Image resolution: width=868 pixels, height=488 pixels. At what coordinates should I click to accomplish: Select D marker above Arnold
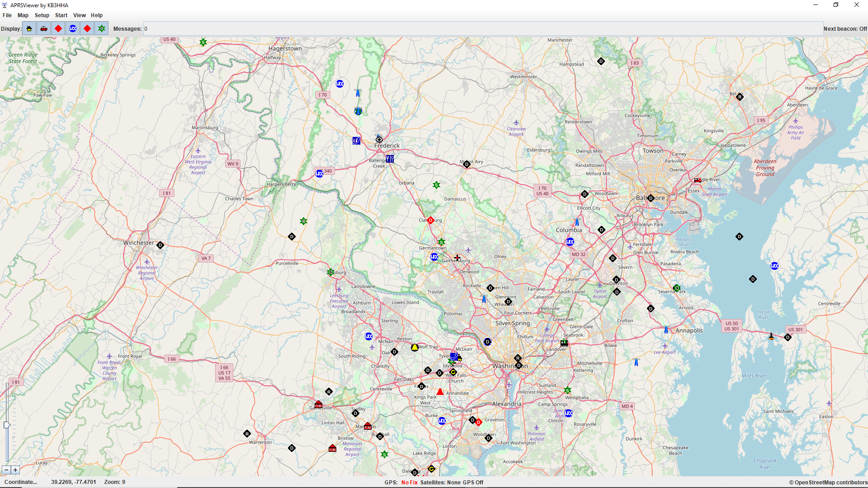(x=651, y=309)
